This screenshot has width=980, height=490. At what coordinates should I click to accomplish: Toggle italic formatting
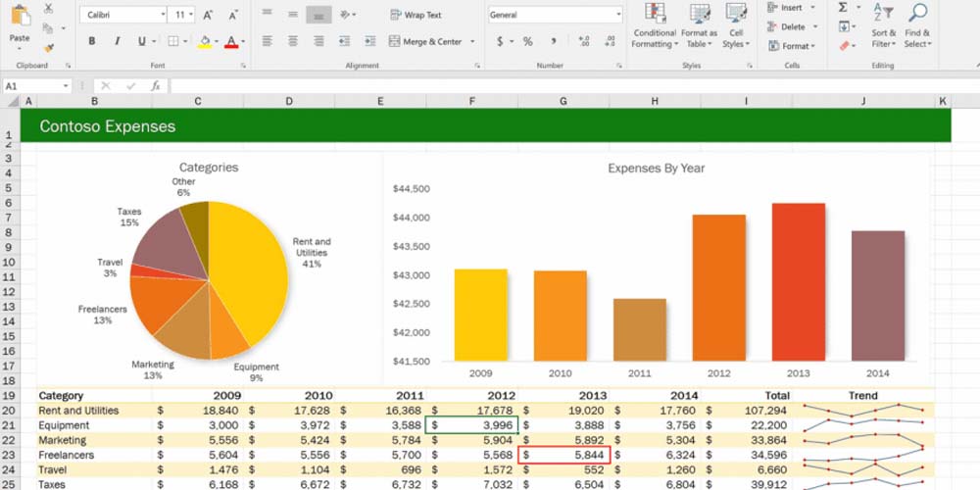[x=117, y=41]
